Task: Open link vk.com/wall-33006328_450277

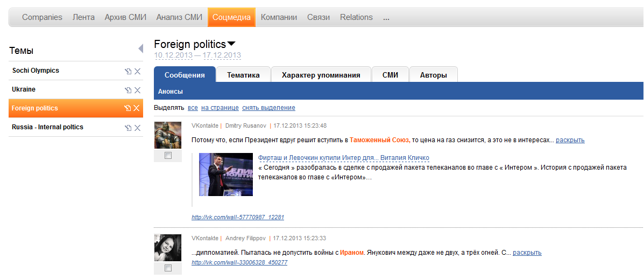Action: point(239,262)
